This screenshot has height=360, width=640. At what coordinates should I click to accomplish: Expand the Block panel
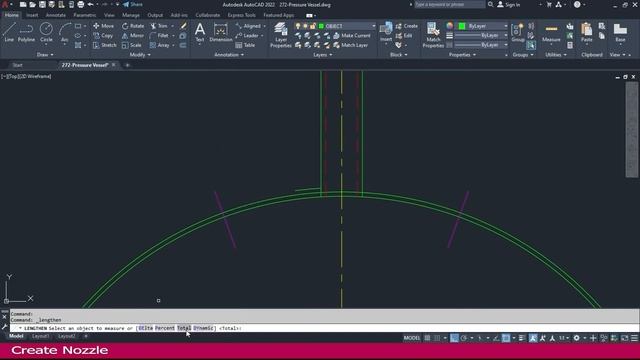tap(398, 55)
